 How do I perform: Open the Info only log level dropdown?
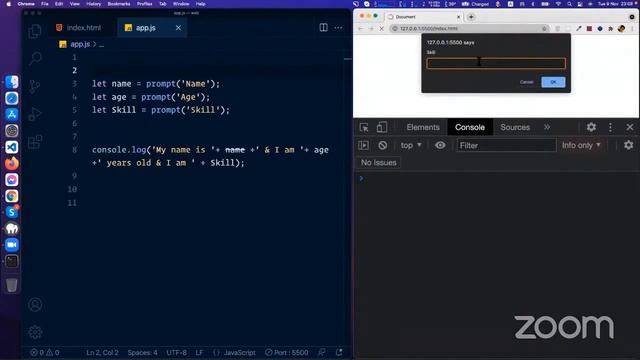pyautogui.click(x=581, y=145)
